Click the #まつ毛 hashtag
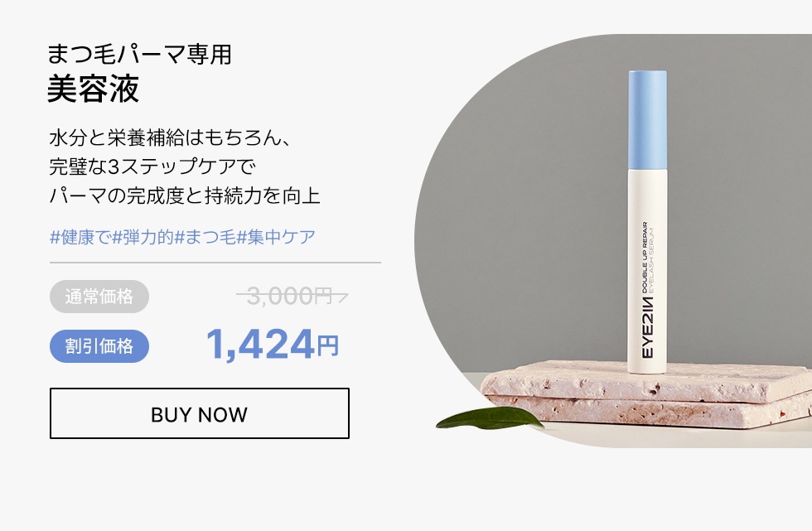 pos(205,237)
